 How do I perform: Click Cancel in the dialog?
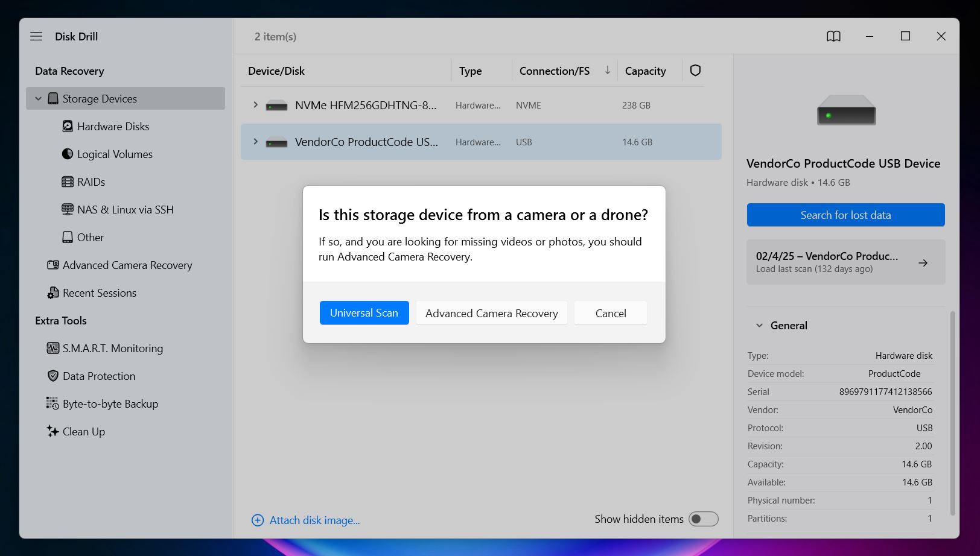[x=611, y=313]
